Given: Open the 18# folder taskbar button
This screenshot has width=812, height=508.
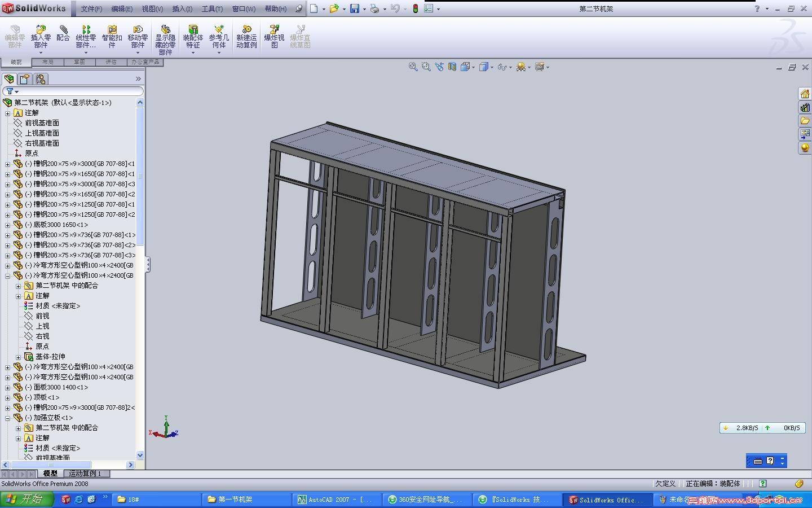Looking at the screenshot, I should pyautogui.click(x=157, y=500).
